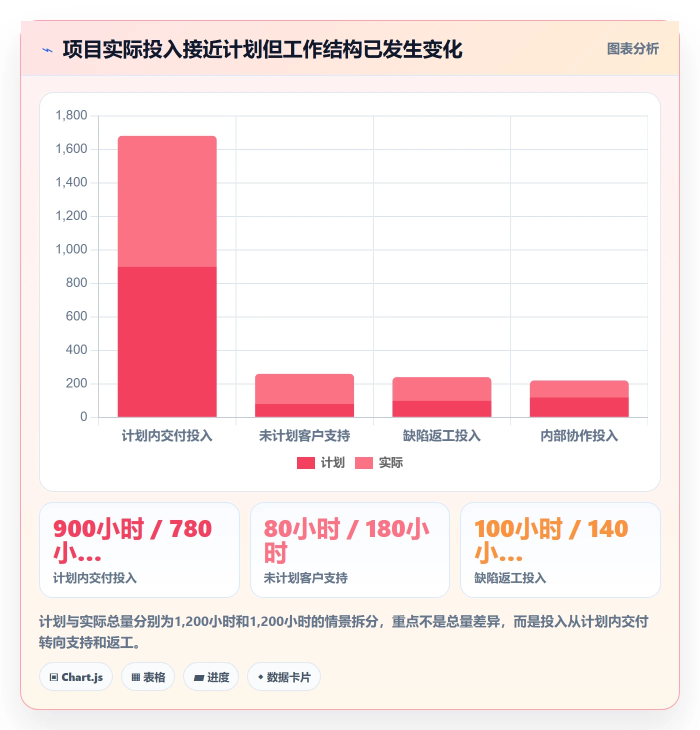Click the "900小时 / 780小..." card value
Screen dimensions: 700x730
pyautogui.click(x=132, y=540)
